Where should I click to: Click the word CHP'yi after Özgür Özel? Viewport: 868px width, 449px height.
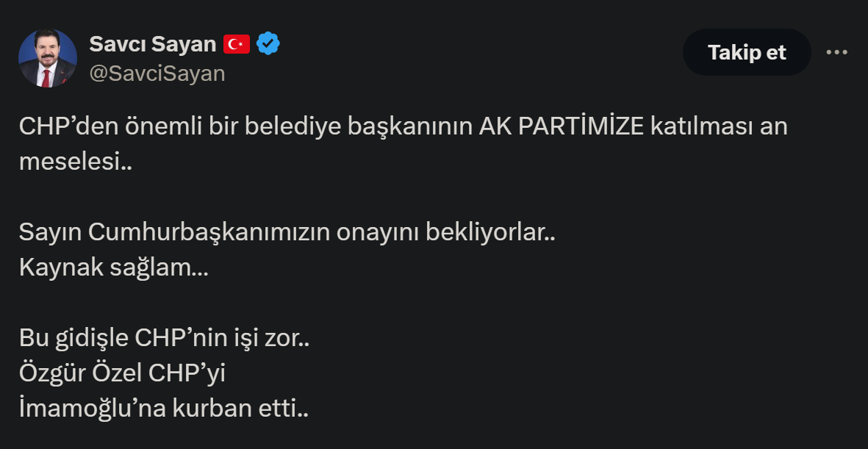pos(187,374)
